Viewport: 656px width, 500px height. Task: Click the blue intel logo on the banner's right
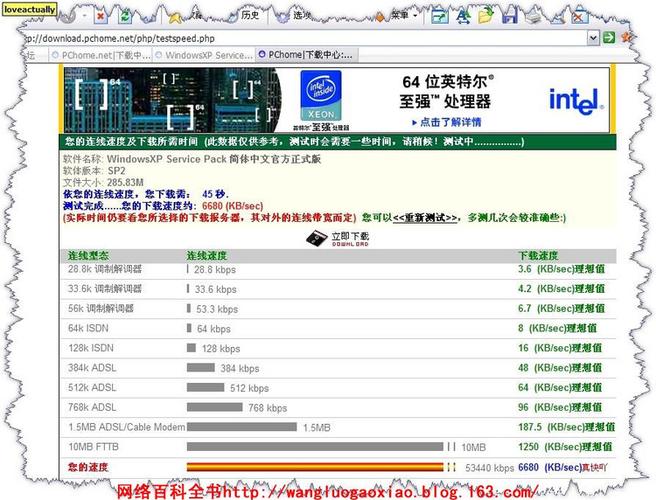[577, 101]
